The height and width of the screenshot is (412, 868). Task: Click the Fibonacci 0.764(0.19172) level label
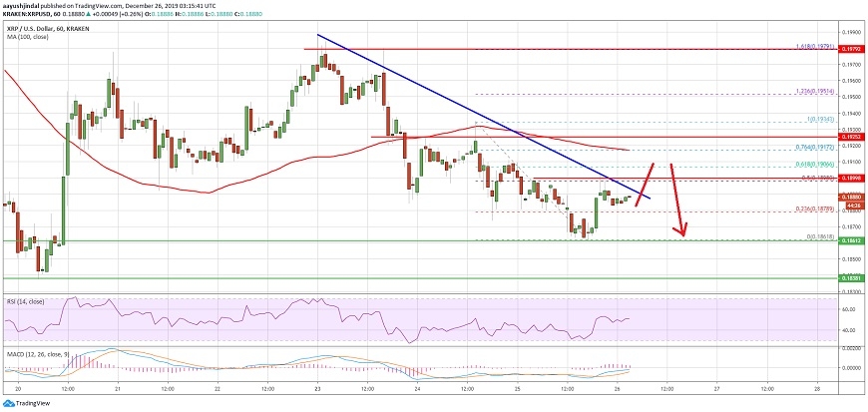[x=813, y=150]
